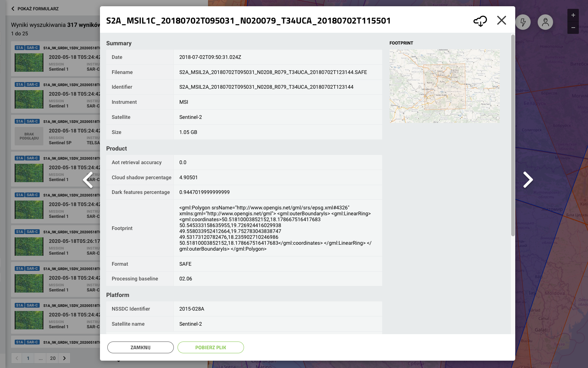
Task: Click the pagination ellipsis button
Action: point(40,358)
